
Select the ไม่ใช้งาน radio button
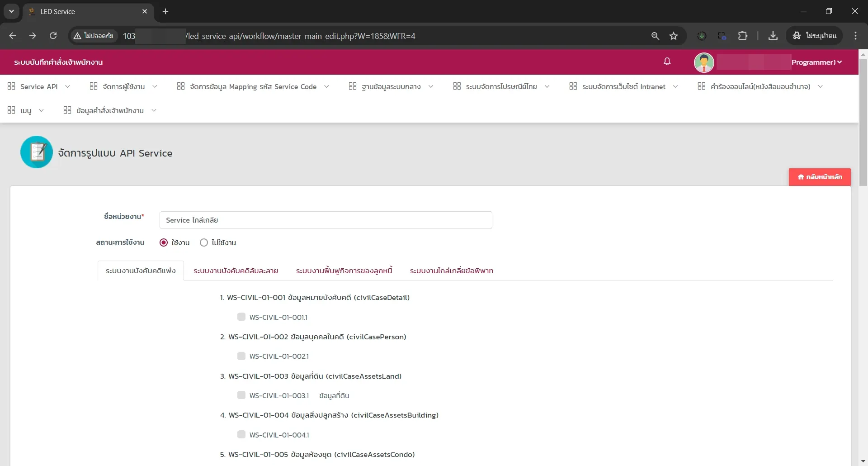[204, 243]
